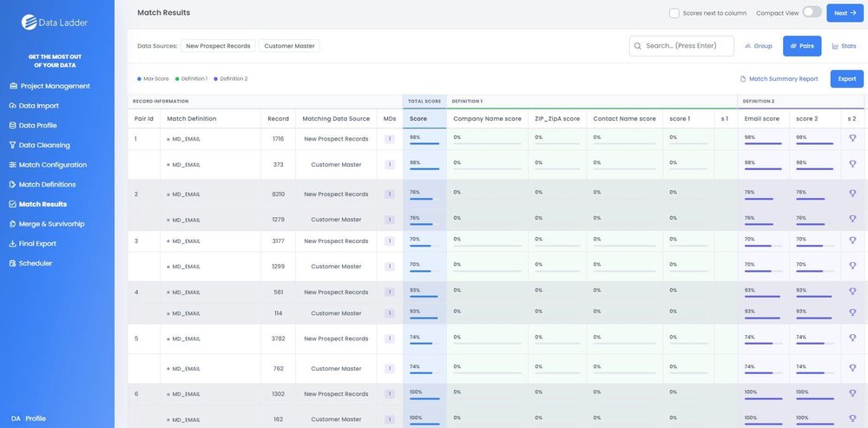Click MDs badge in record 1716 row

click(x=390, y=139)
